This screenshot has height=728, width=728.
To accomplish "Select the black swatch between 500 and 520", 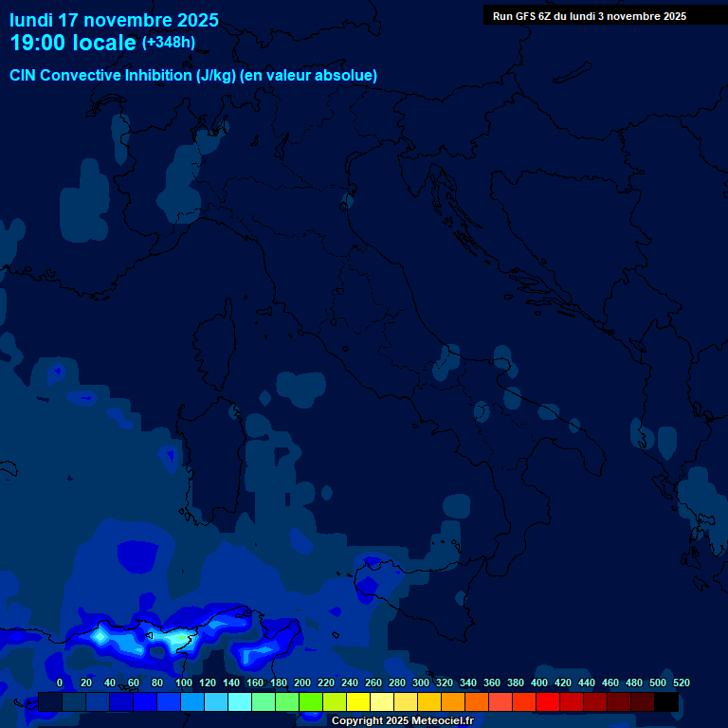I will [666, 701].
